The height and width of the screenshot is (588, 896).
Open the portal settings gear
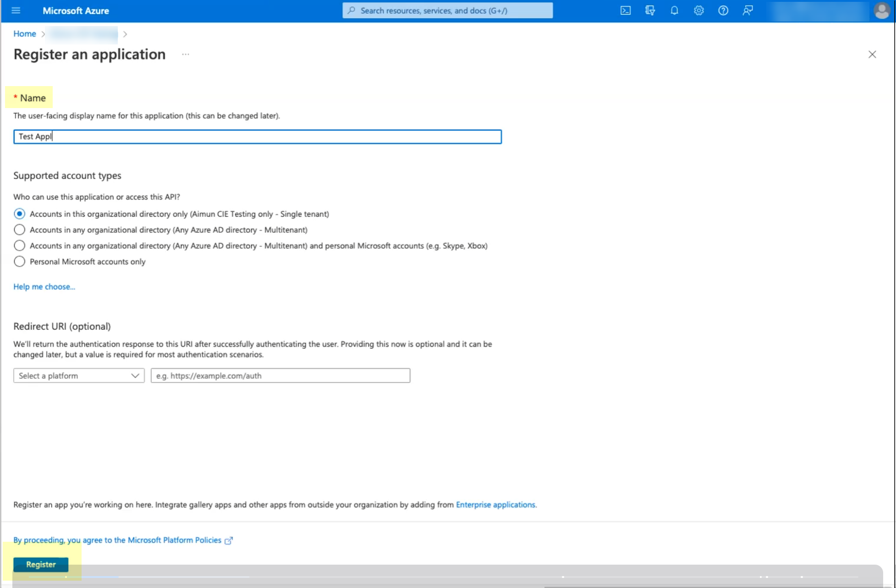(698, 11)
